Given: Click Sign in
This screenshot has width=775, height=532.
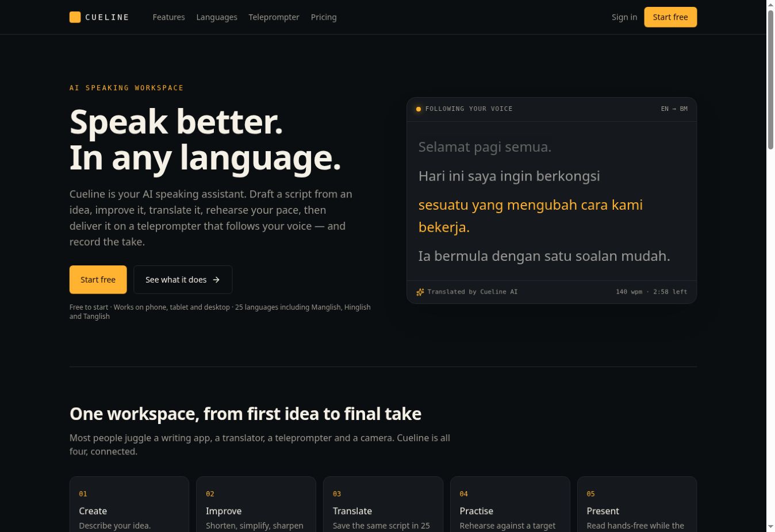Looking at the screenshot, I should pyautogui.click(x=624, y=17).
